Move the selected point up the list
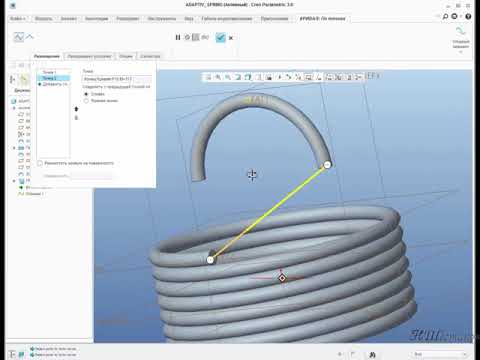The image size is (480, 360). (x=76, y=109)
